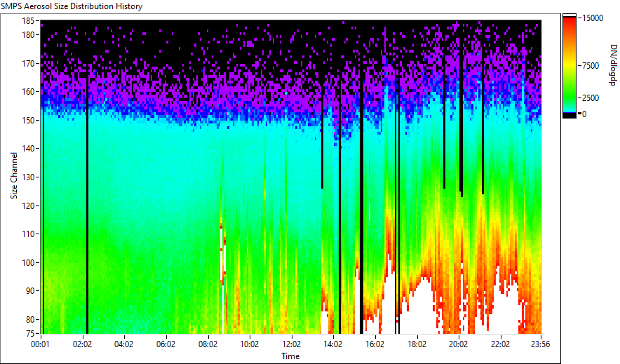Viewport: 620px width, 364px height.
Task: Click the y-axis minimum value 75
Action: coord(30,333)
